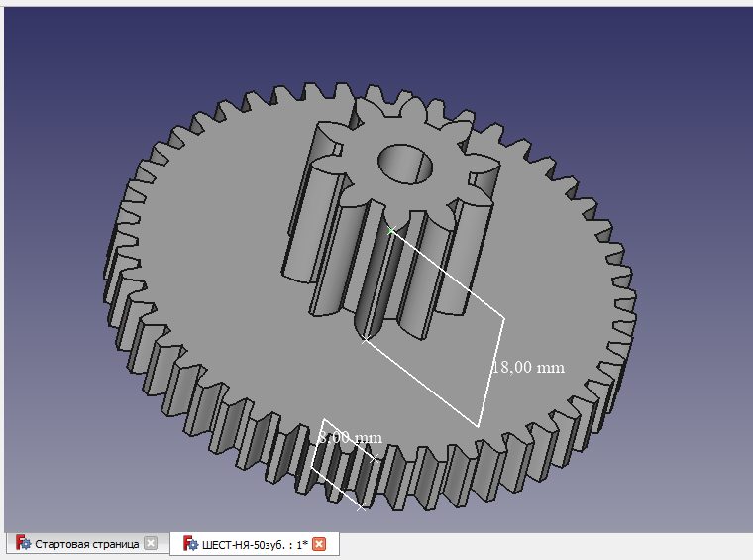The width and height of the screenshot is (753, 560).
Task: Click the FreeCAD icon on the Стартовая страница tab
Action: pyautogui.click(x=23, y=543)
